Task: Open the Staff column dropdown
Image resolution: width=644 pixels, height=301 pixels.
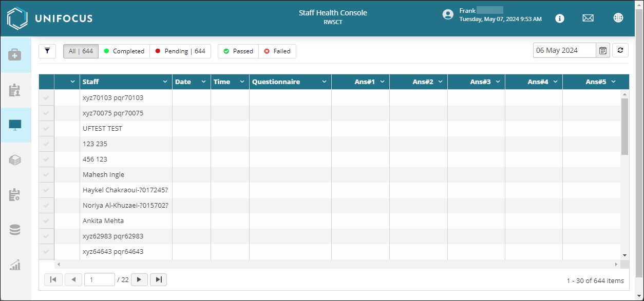Action: 165,81
